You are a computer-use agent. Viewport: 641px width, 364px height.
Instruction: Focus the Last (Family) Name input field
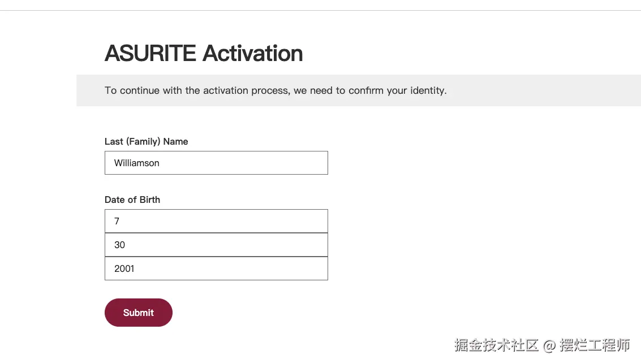click(x=216, y=163)
